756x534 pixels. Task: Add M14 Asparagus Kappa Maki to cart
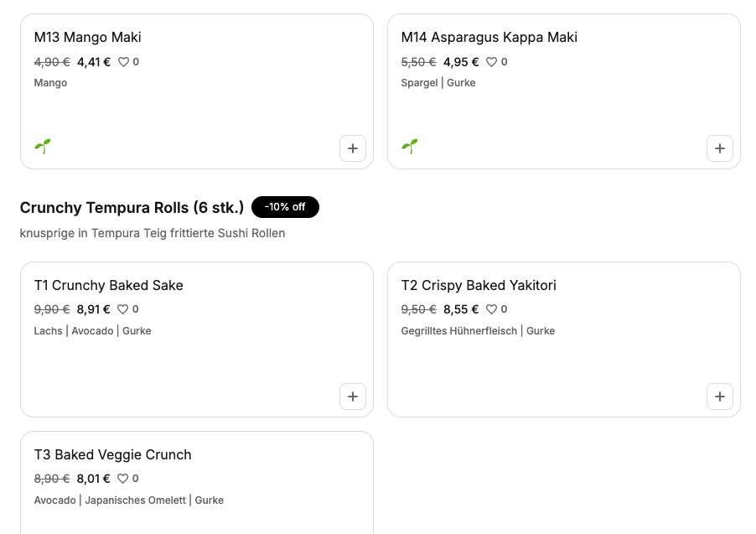[x=720, y=148]
